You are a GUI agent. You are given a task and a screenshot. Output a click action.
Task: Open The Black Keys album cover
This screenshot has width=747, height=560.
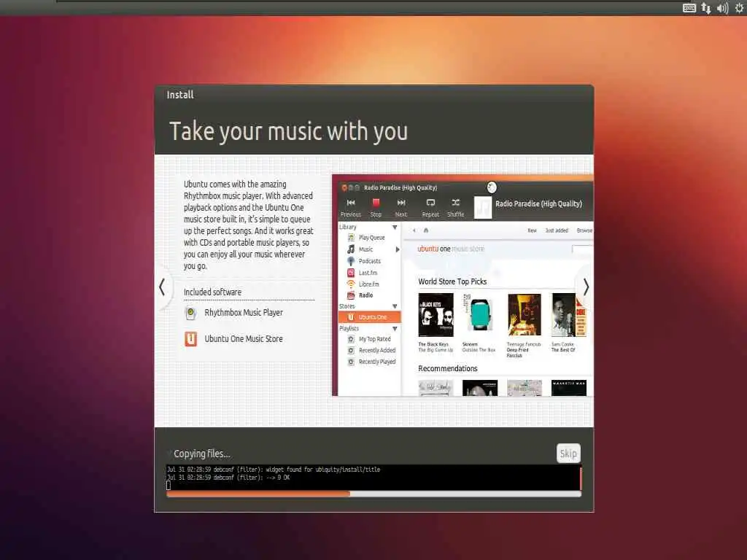coord(436,315)
